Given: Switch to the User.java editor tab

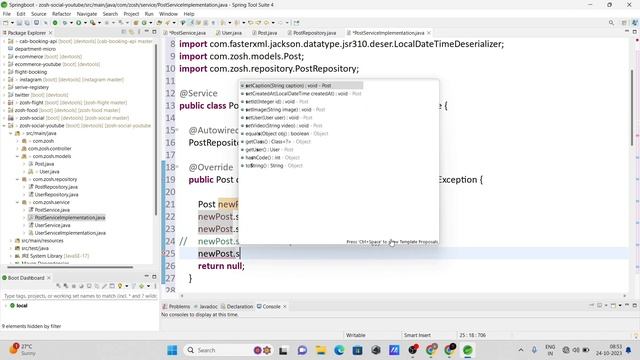Looking at the screenshot, I should (229, 33).
